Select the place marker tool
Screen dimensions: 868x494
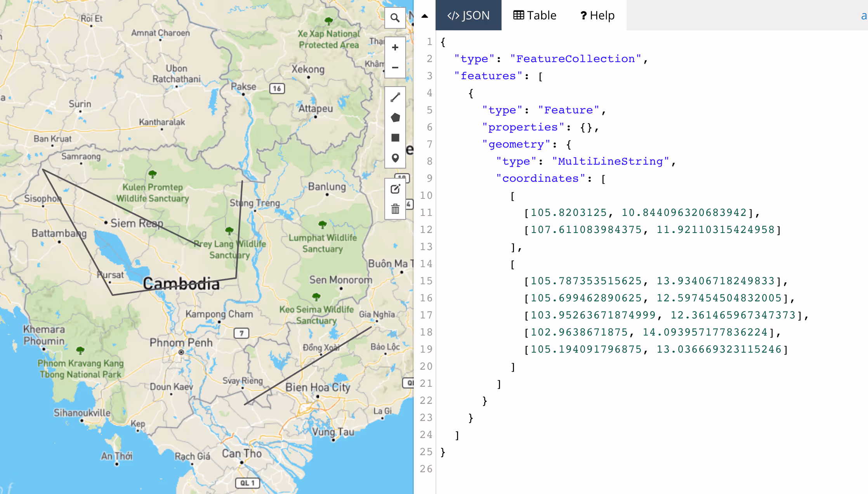(395, 158)
